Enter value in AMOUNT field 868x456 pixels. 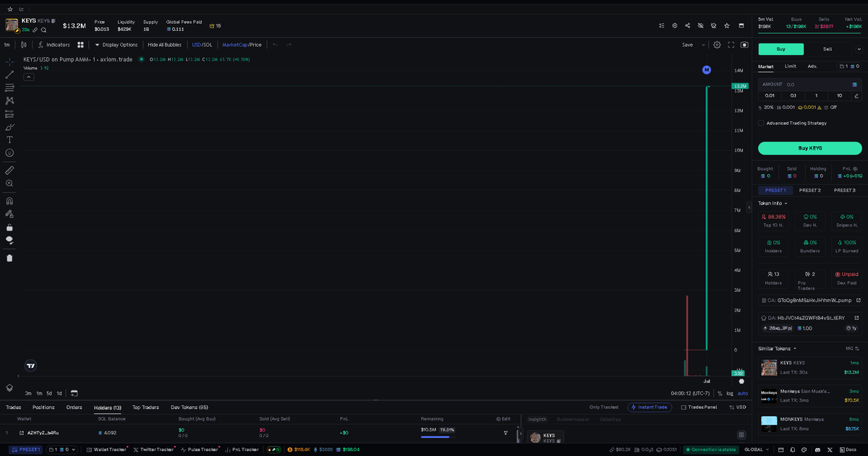coord(810,85)
